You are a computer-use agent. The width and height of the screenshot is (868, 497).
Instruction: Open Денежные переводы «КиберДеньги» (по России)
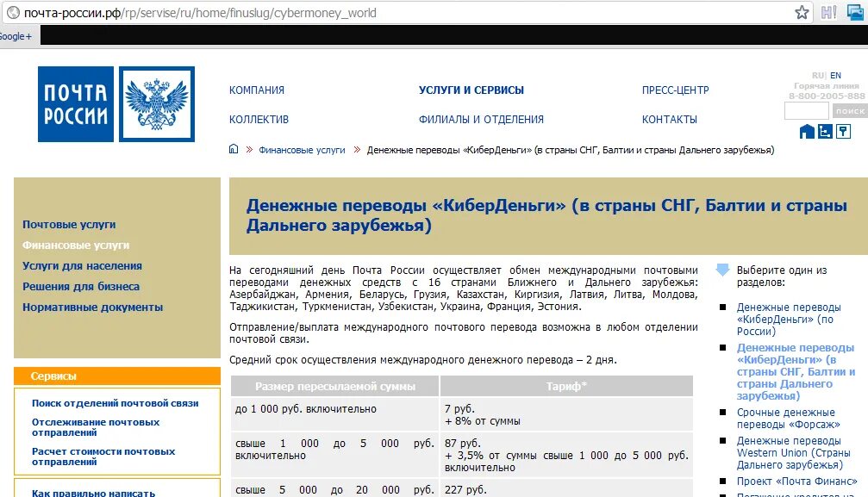tap(789, 320)
